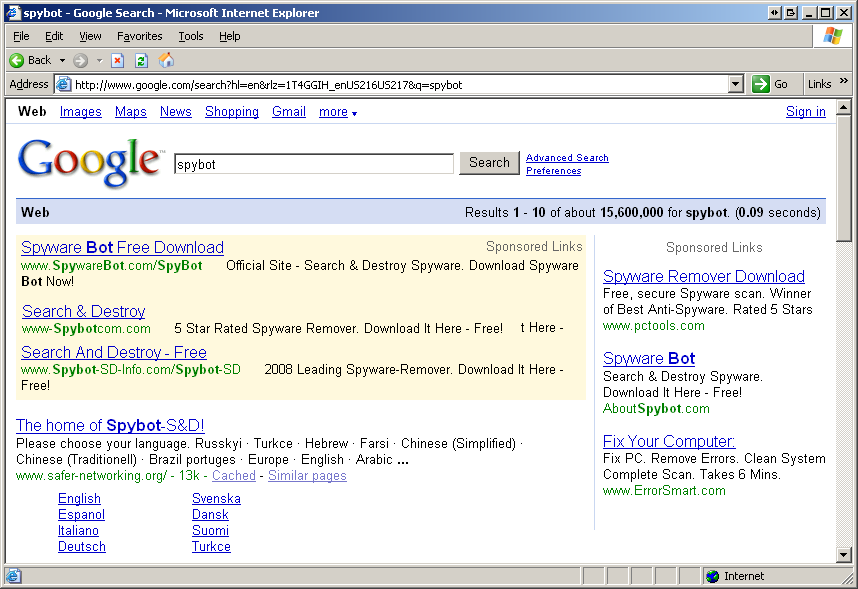Screen dimensions: 858x589
Task: Open 'Spyware Bot Free Download' sponsored link
Action: pyautogui.click(x=123, y=247)
